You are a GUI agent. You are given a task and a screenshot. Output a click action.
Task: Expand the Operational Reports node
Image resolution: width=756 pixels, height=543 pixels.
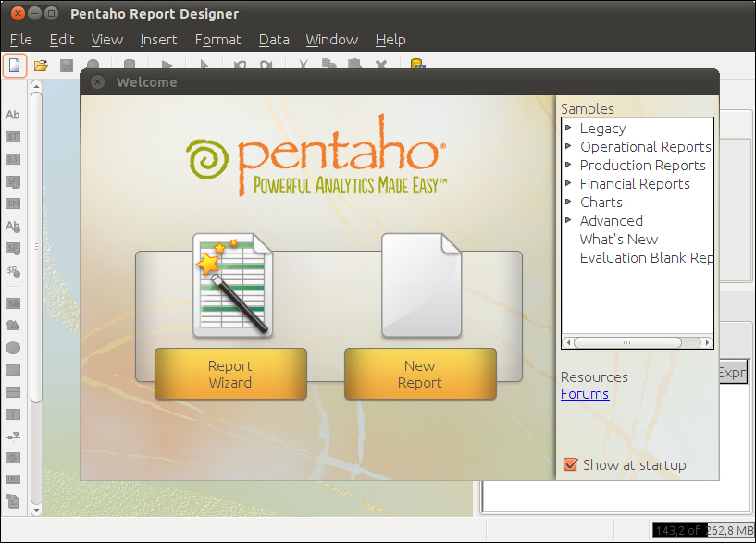(x=568, y=146)
